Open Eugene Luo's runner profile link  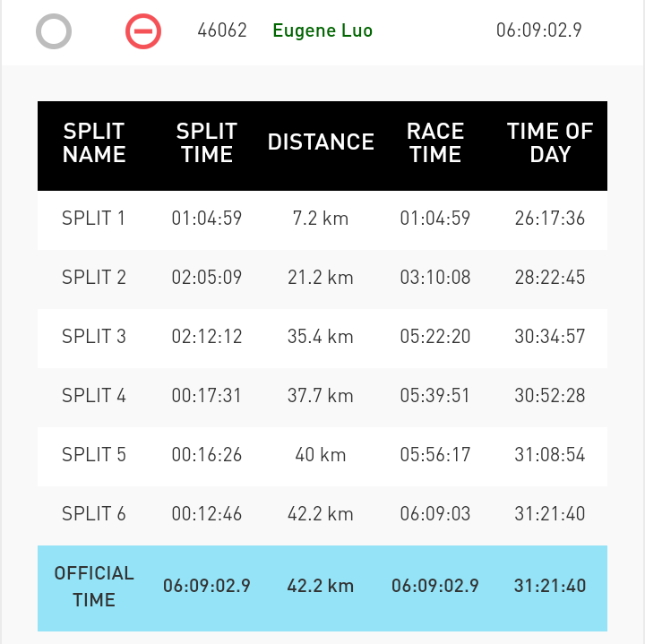click(322, 30)
